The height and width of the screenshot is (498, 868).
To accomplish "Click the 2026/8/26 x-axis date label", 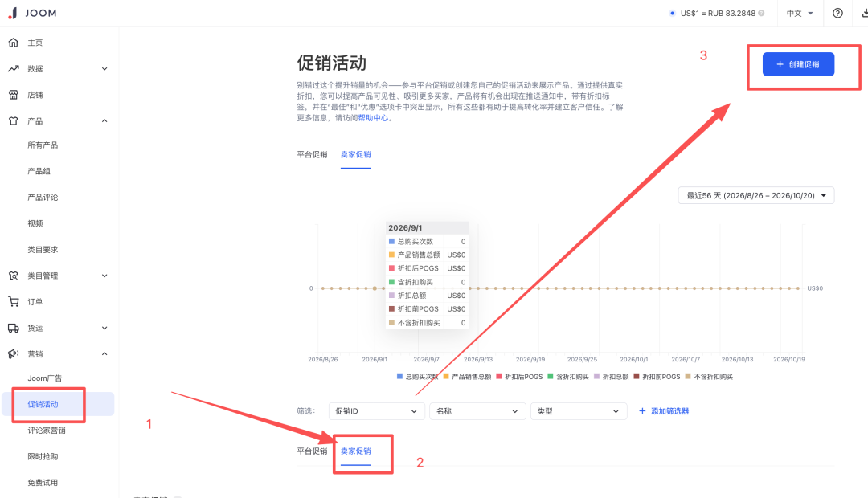I will 323,359.
